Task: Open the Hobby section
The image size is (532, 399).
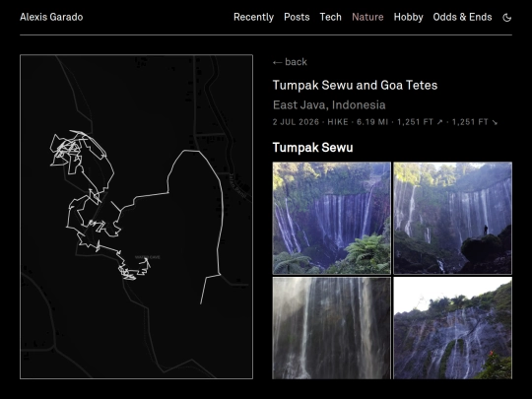Action: (408, 17)
